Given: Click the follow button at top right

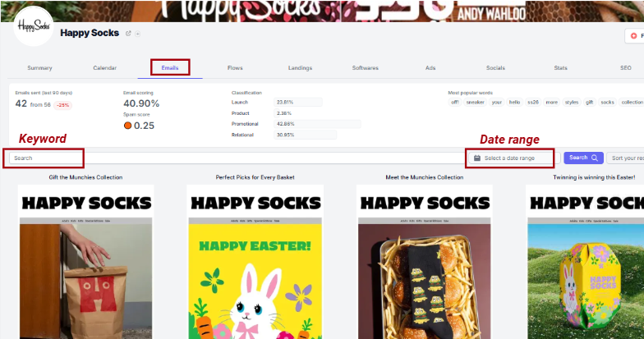Looking at the screenshot, I should click(x=634, y=36).
